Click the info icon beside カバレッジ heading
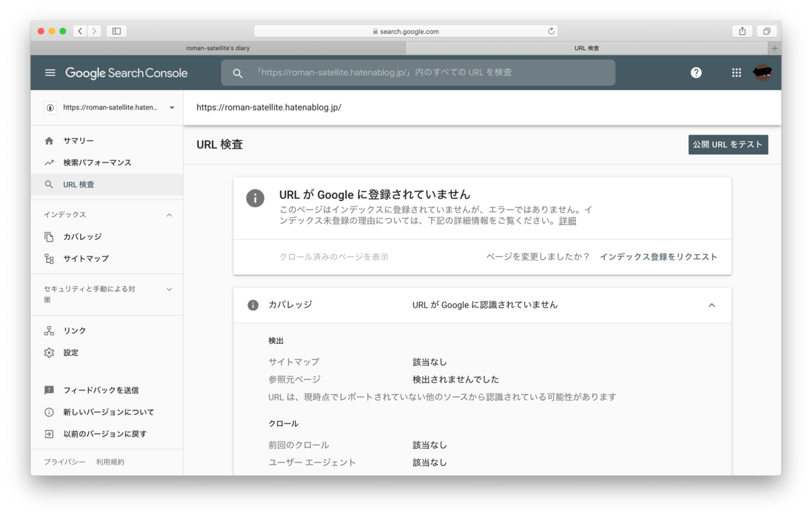Screen dimensions: 812x516 (x=253, y=305)
